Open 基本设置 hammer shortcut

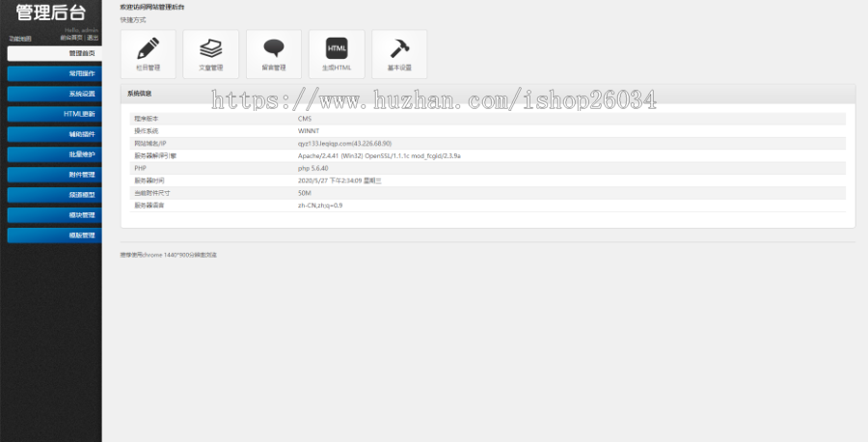(399, 54)
